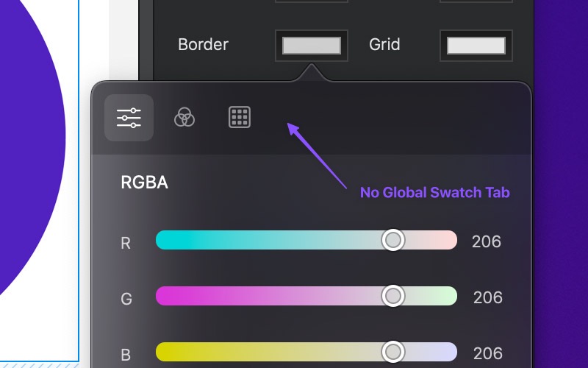This screenshot has width=588, height=368.
Task: Click the B value field showing 206
Action: [487, 353]
